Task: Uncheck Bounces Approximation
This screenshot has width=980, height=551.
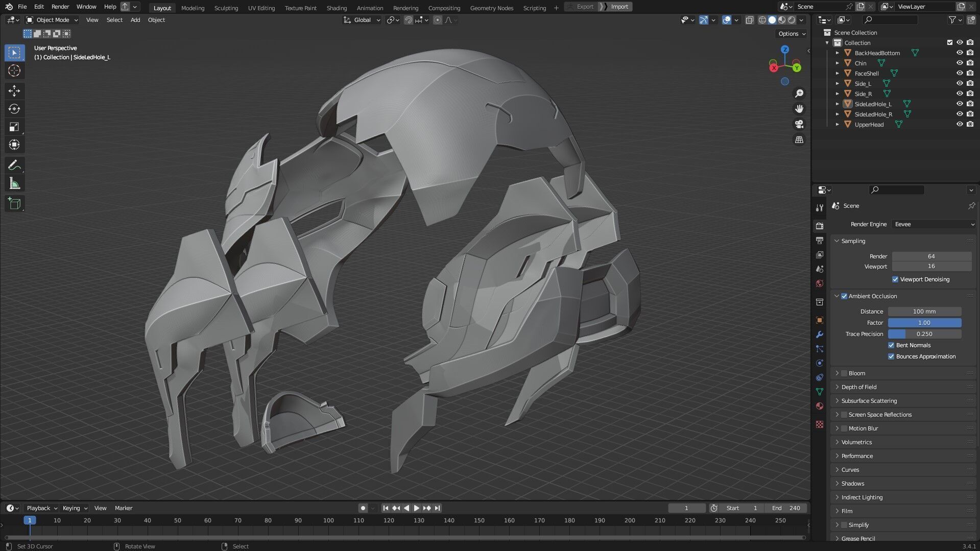Action: [891, 356]
